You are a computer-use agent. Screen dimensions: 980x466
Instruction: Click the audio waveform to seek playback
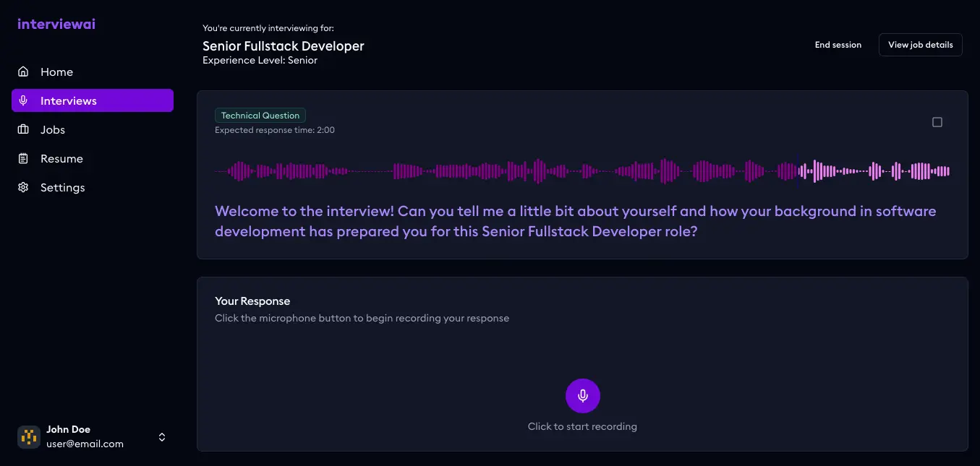coord(582,171)
